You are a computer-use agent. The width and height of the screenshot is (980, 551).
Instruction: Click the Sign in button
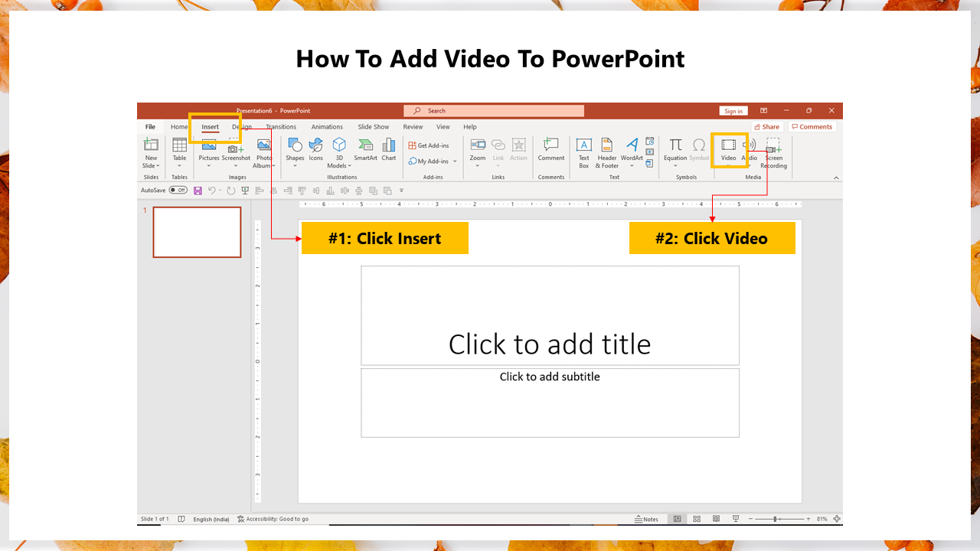[x=733, y=111]
